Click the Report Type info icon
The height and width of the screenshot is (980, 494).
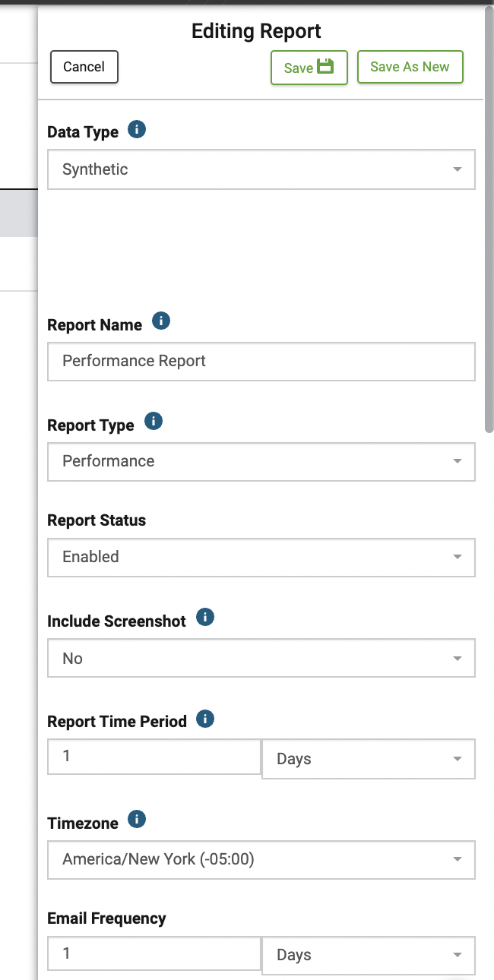click(x=154, y=422)
